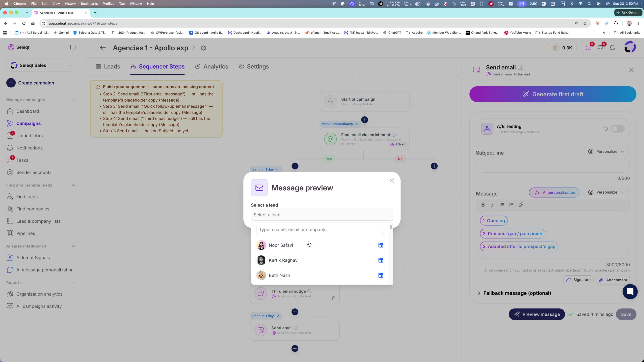The height and width of the screenshot is (362, 644).
Task: Click the italic formatting icon
Action: [x=493, y=205]
